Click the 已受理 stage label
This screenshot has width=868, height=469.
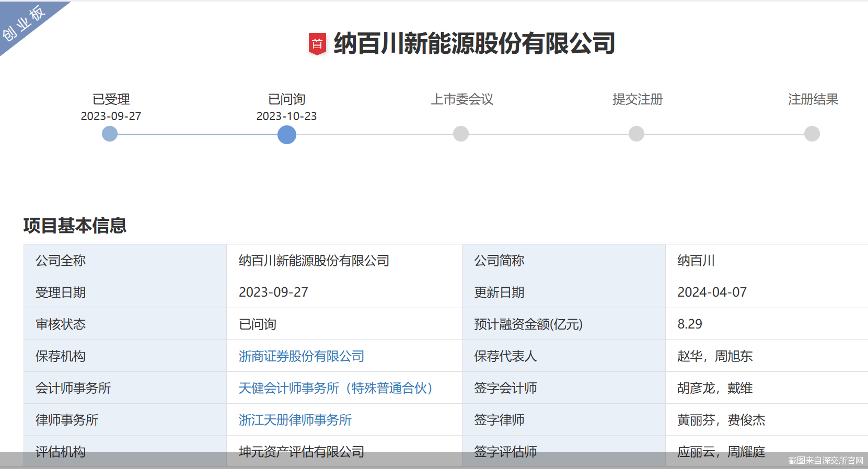pyautogui.click(x=111, y=99)
